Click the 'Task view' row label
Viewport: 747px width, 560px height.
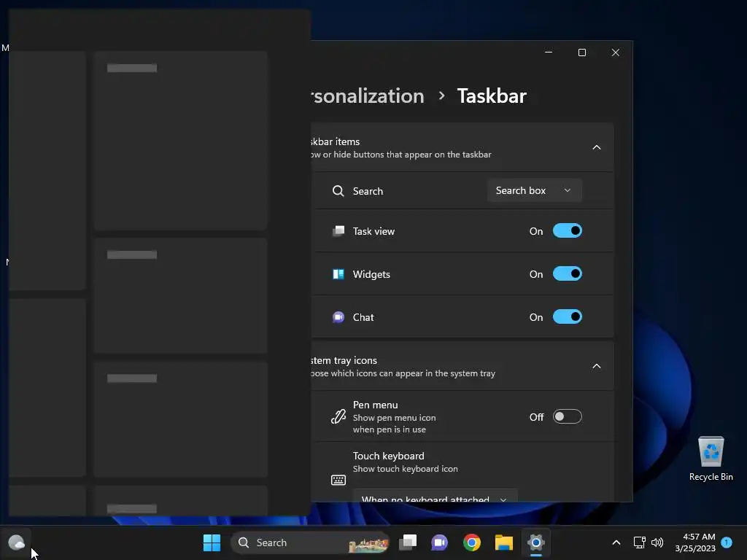pyautogui.click(x=373, y=231)
